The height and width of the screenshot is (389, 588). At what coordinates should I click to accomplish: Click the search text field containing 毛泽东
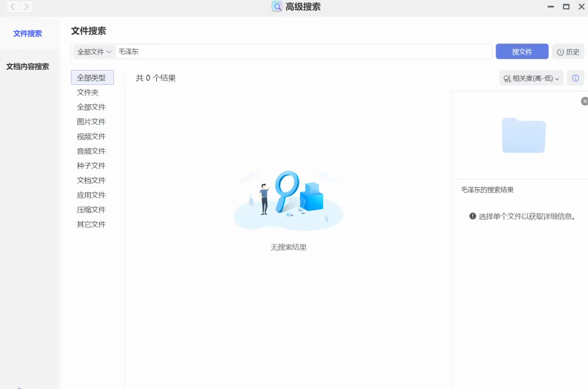pos(303,52)
